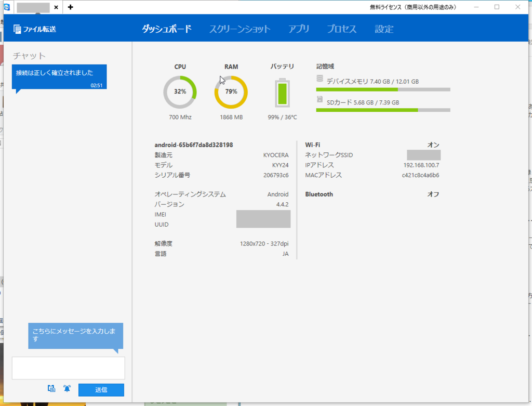Click the 1868 MB RAM text
Viewport: 532px width, 406px height.
231,117
